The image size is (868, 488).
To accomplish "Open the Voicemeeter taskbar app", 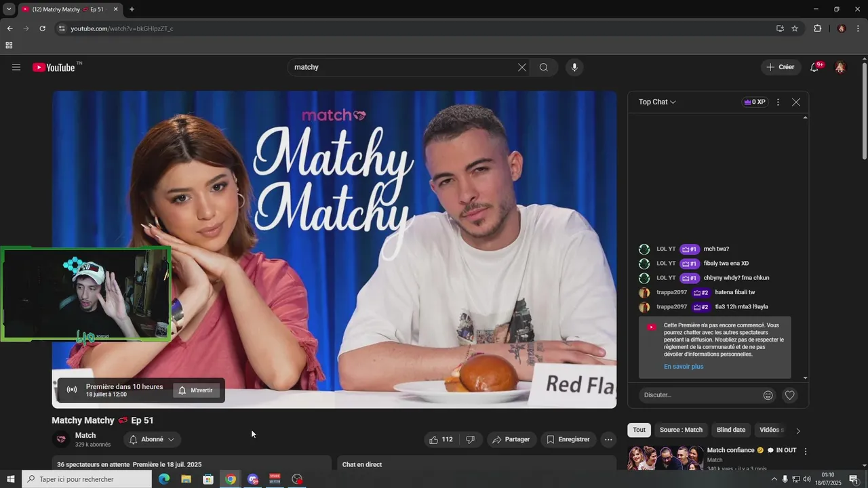I will pyautogui.click(x=275, y=479).
